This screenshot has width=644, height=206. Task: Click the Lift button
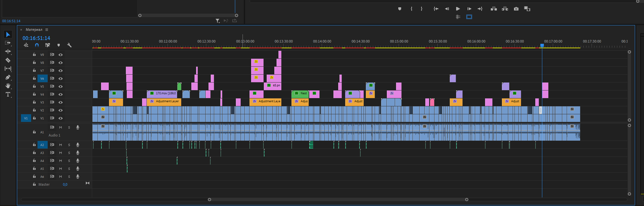[494, 9]
